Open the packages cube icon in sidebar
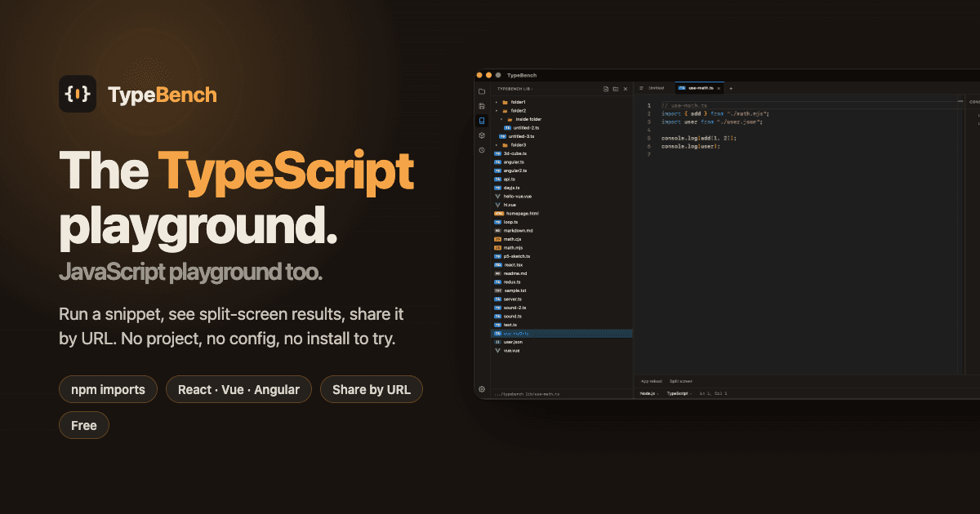The height and width of the screenshot is (514, 980). pos(482,135)
